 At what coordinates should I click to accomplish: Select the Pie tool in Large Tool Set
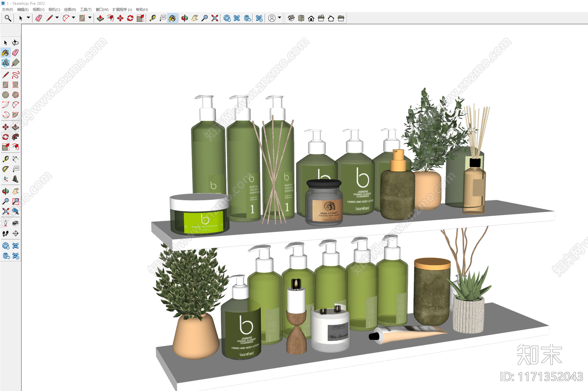click(15, 115)
